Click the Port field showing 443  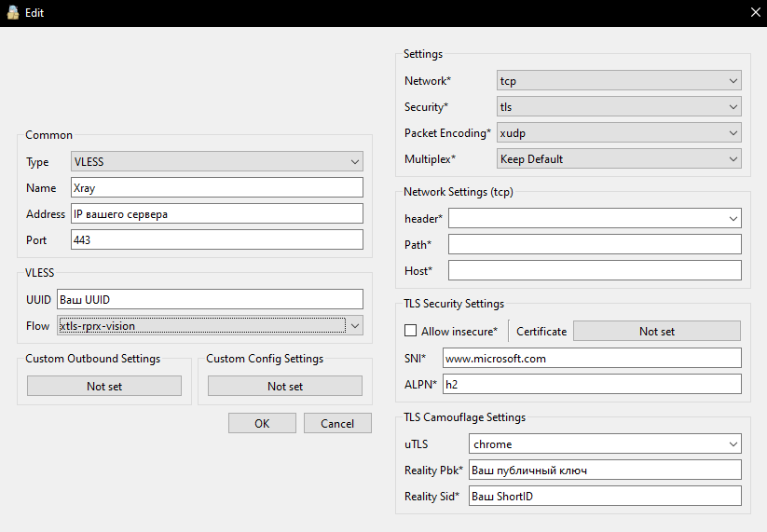tap(216, 240)
